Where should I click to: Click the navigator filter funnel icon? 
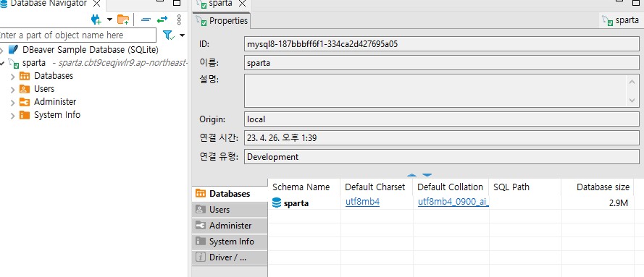click(x=168, y=35)
